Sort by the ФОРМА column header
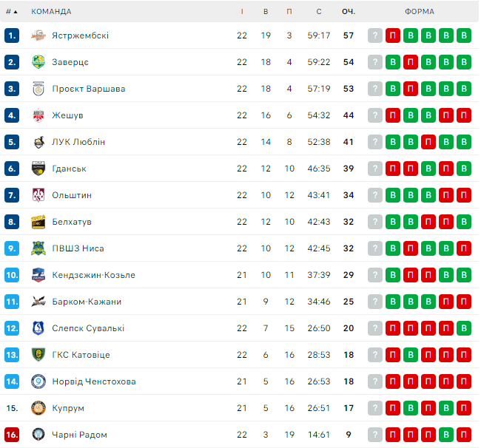Viewport: 481px width, 448px height. point(420,12)
